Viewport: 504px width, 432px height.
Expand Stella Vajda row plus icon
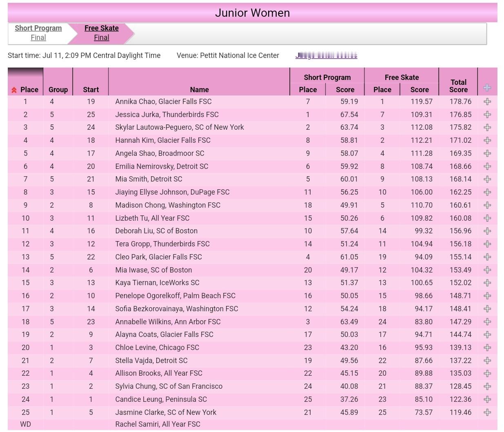click(x=487, y=361)
